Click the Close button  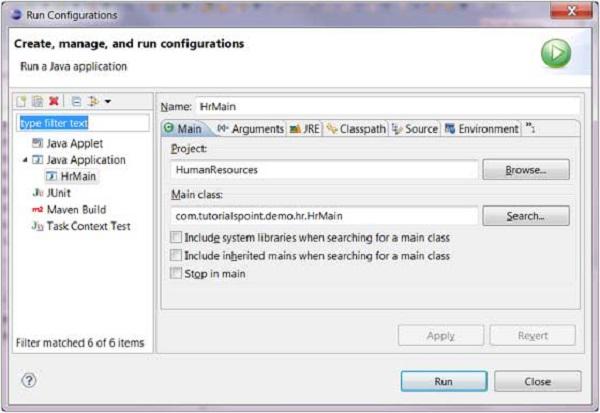[538, 381]
